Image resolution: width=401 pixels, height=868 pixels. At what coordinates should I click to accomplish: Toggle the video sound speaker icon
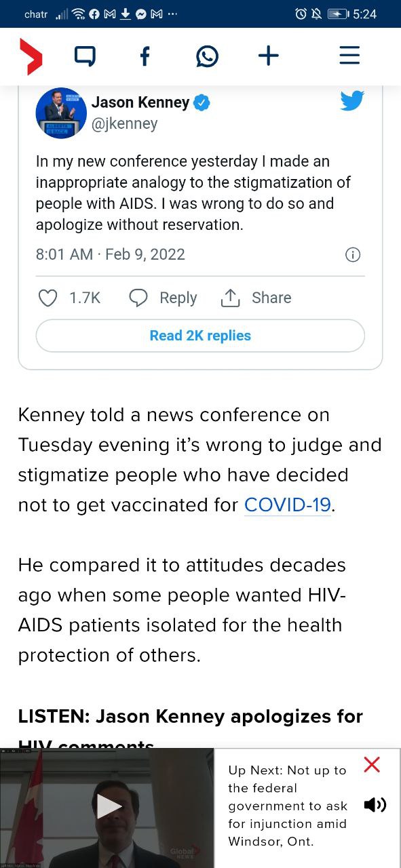[x=375, y=805]
